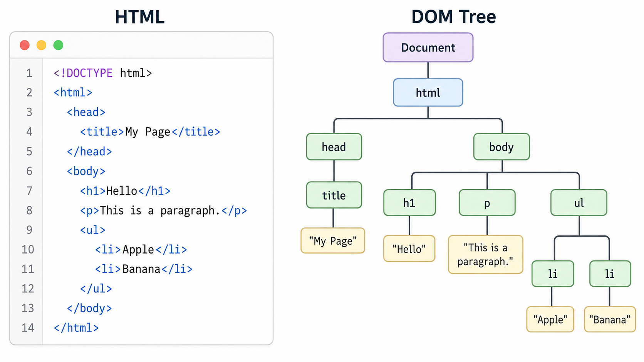The height and width of the screenshot is (362, 644).
Task: Click the DOM Tree heading
Action: pos(454,17)
